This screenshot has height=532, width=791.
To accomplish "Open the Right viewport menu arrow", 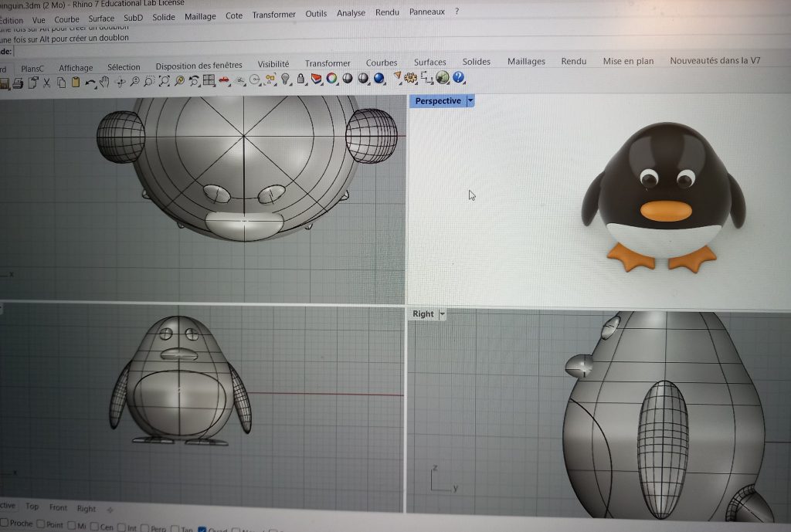I will click(x=443, y=314).
